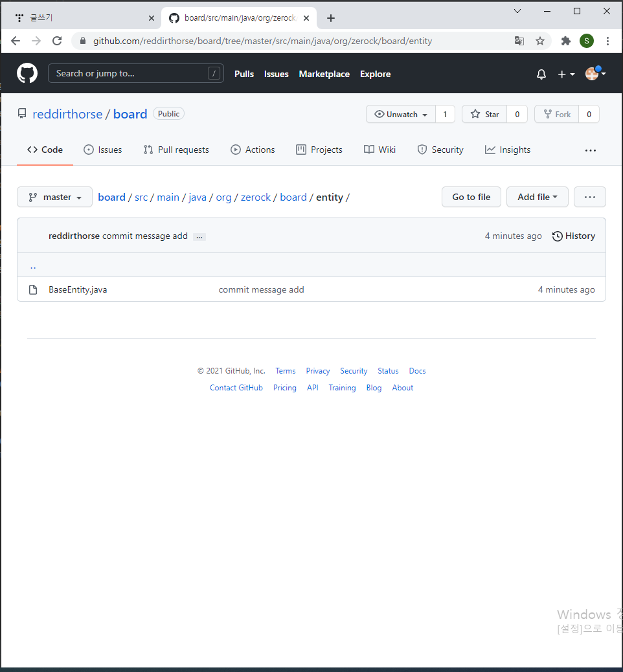Image resolution: width=623 pixels, height=672 pixels.
Task: Select the Wiki tab
Action: point(380,150)
